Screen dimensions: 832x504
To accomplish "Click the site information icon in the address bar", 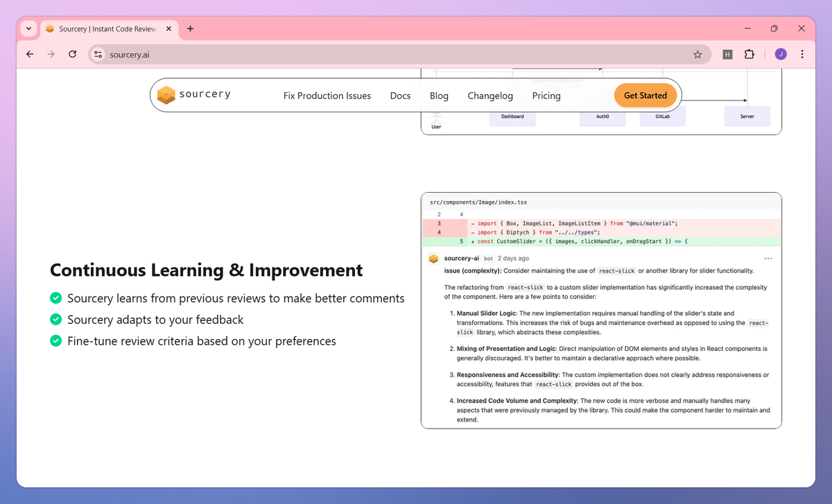I will point(97,54).
